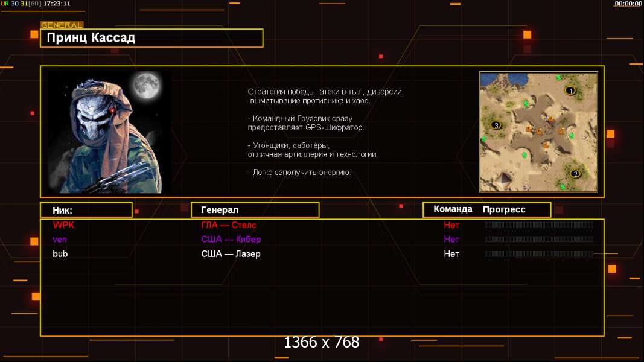This screenshot has height=362, width=644.
Task: Click the 'Прогресс' column header
Action: click(x=504, y=209)
